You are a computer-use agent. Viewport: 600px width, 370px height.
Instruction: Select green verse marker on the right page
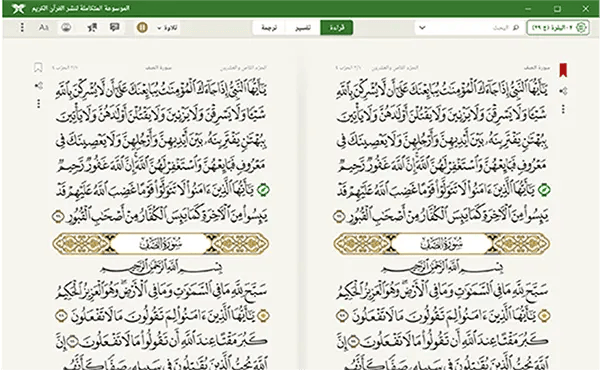[544, 190]
